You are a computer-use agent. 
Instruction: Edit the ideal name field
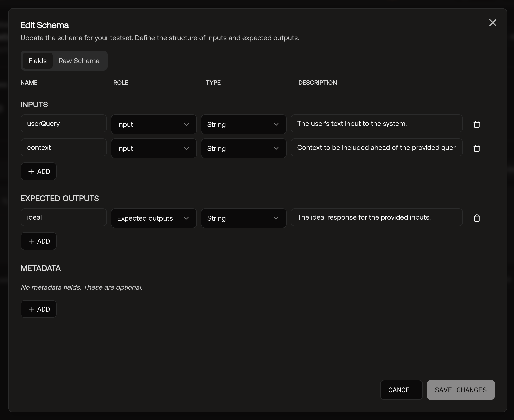point(64,217)
